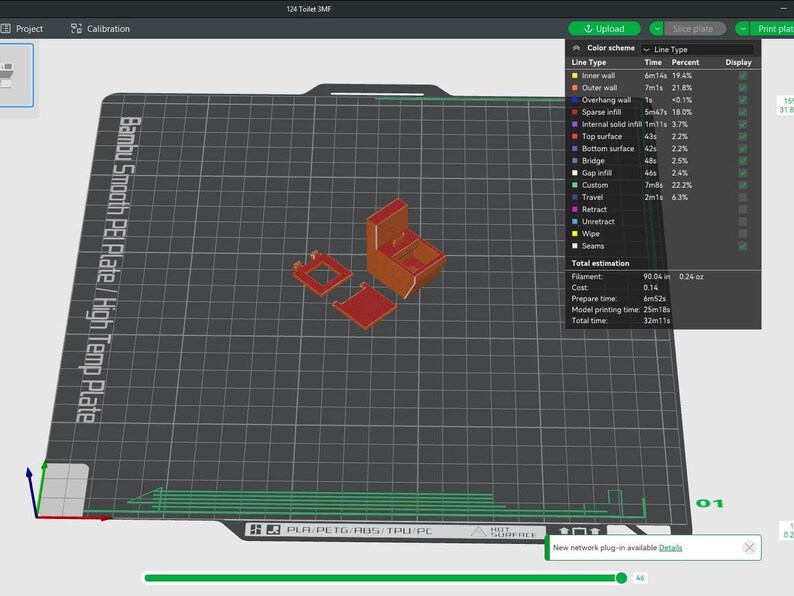The width and height of the screenshot is (794, 596).
Task: Click the toilet lid model
Action: tap(365, 306)
